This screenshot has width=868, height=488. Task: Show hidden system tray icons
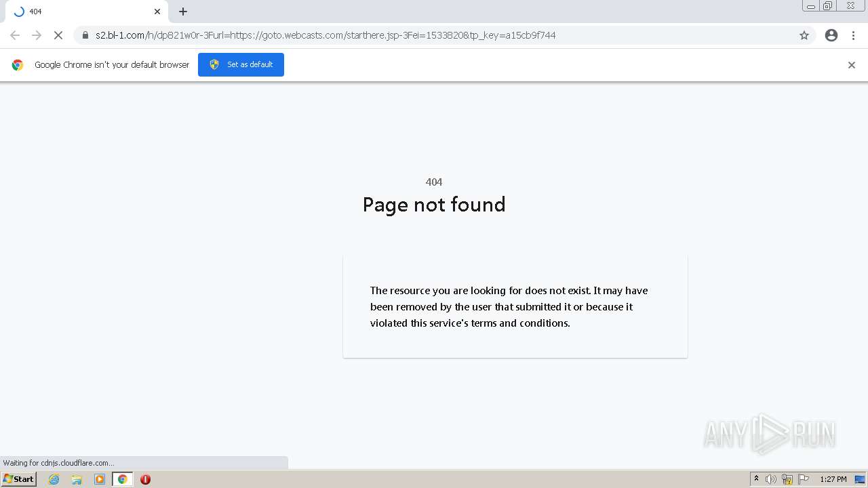coord(756,479)
